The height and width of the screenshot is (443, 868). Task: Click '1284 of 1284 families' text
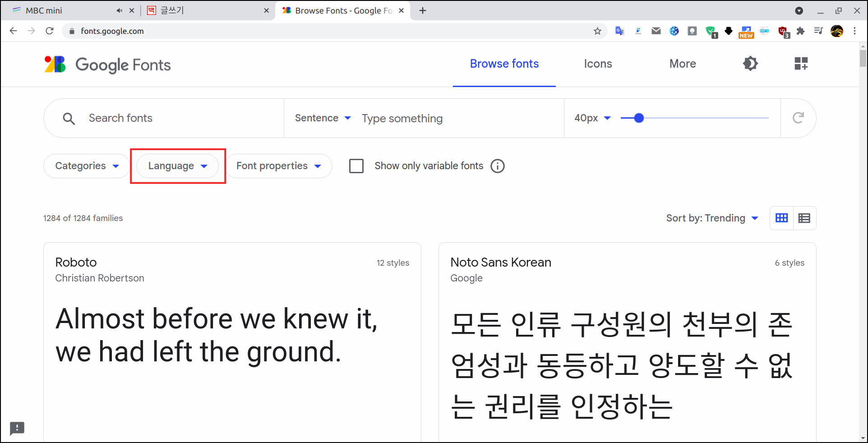(83, 218)
